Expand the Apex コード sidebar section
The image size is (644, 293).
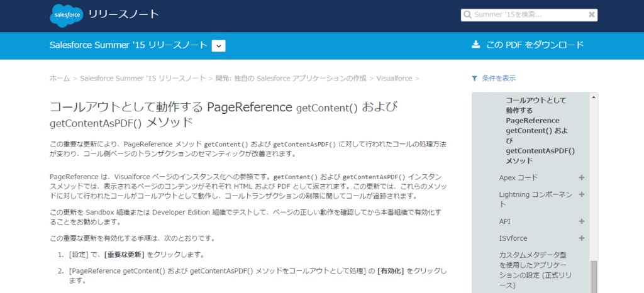tap(581, 178)
